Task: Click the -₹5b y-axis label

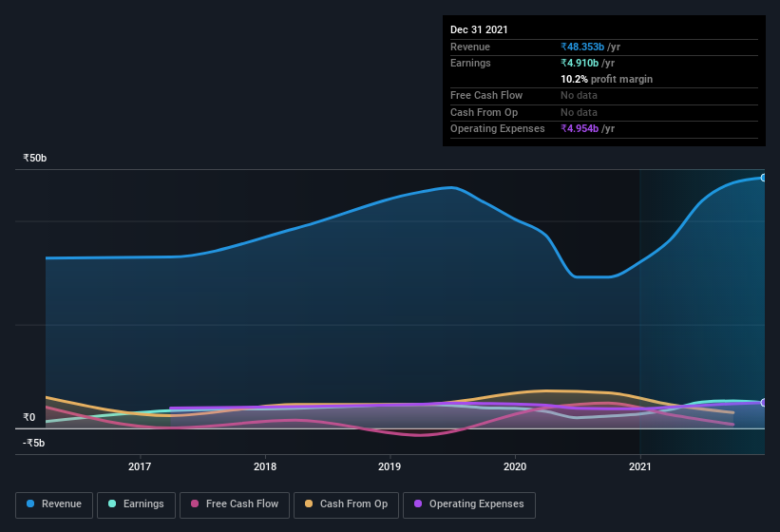Action: point(34,443)
